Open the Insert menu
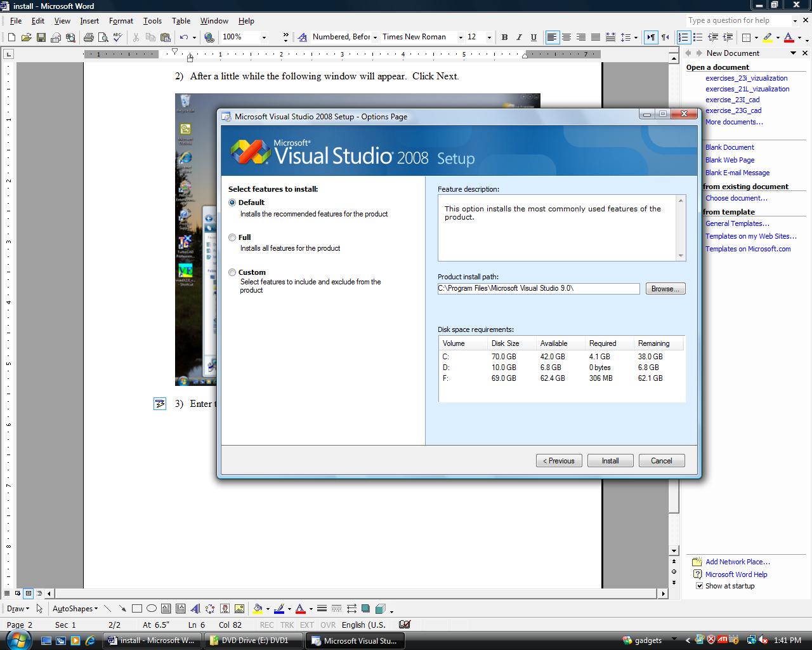This screenshot has height=650, width=812. (89, 21)
